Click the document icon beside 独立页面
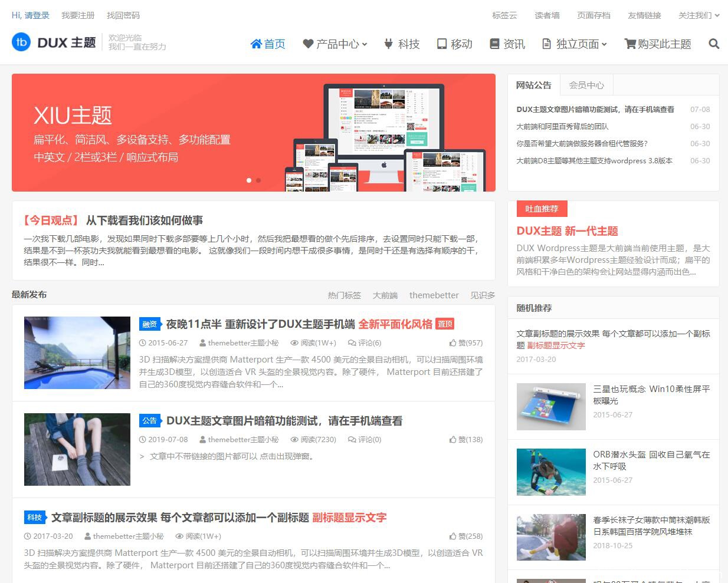Viewport: 728px width, 583px height. pyautogui.click(x=546, y=44)
